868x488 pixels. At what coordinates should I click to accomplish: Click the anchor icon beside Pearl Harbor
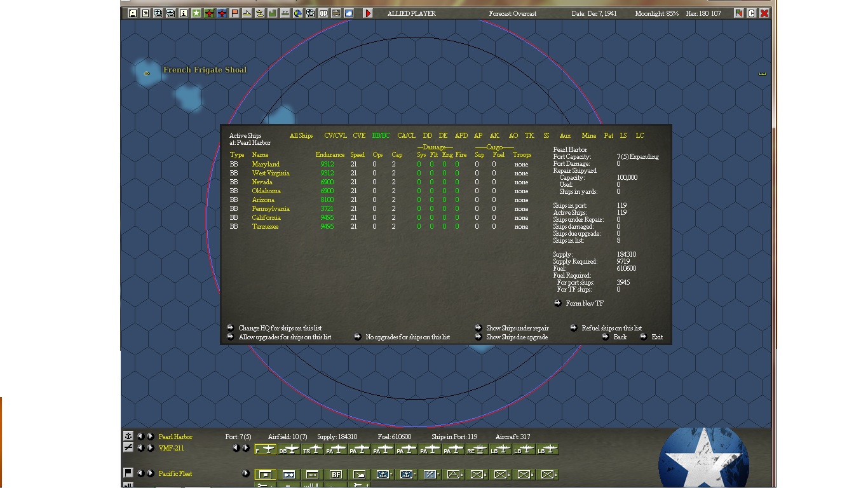pyautogui.click(x=128, y=437)
